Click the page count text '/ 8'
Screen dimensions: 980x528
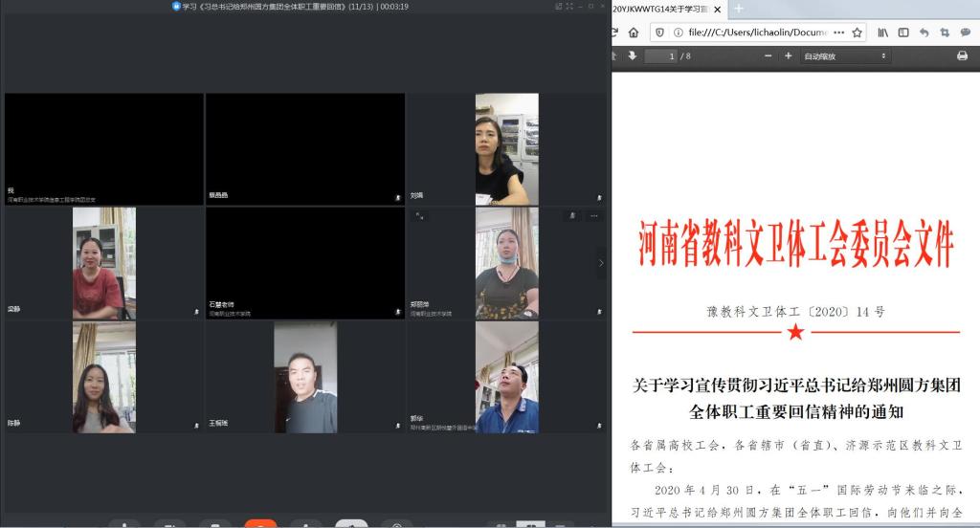click(x=685, y=56)
